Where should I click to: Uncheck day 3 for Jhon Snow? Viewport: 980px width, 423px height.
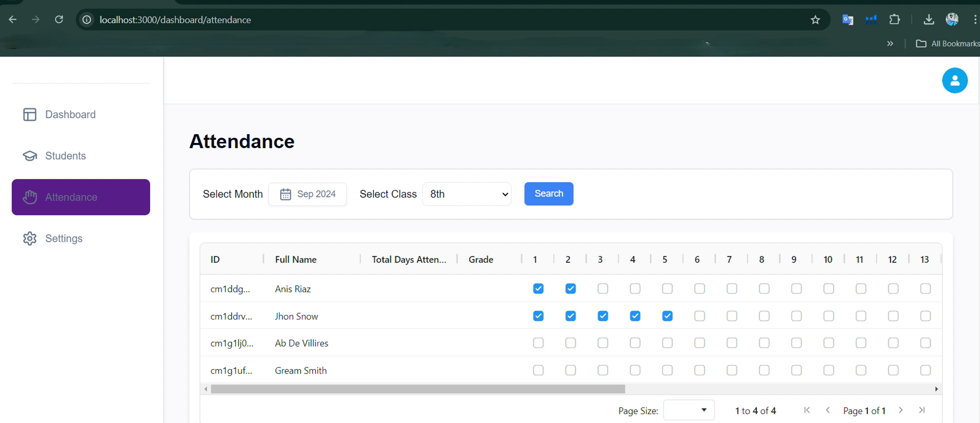click(x=603, y=316)
